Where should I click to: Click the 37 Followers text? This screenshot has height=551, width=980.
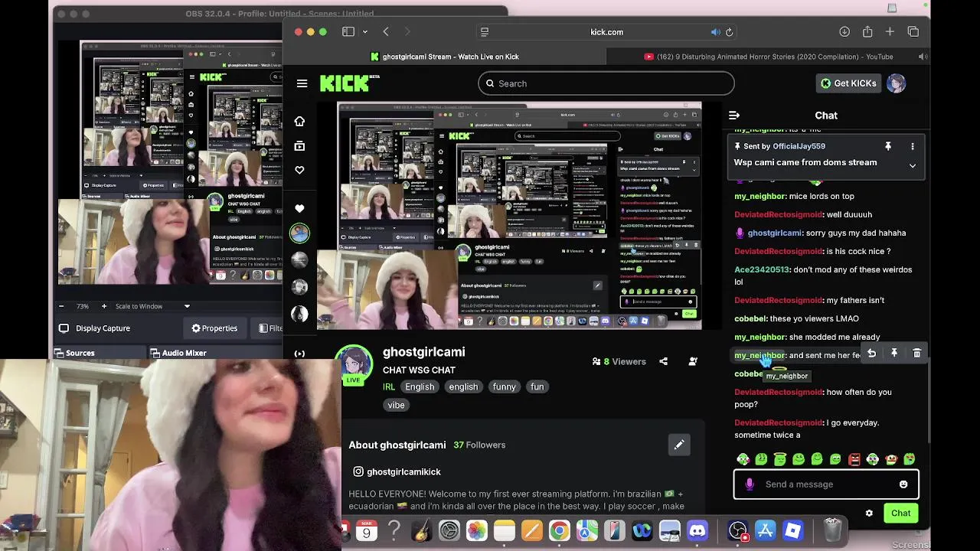[x=479, y=445]
